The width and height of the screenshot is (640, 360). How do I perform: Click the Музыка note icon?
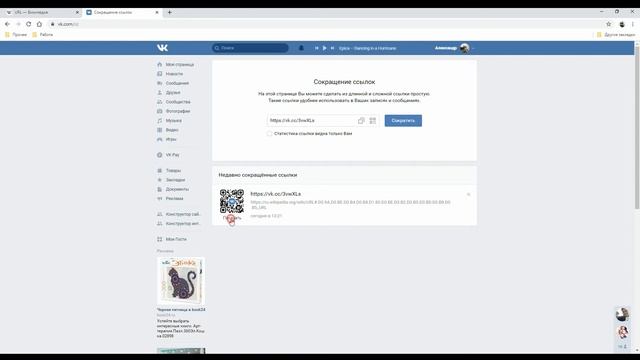(x=160, y=121)
